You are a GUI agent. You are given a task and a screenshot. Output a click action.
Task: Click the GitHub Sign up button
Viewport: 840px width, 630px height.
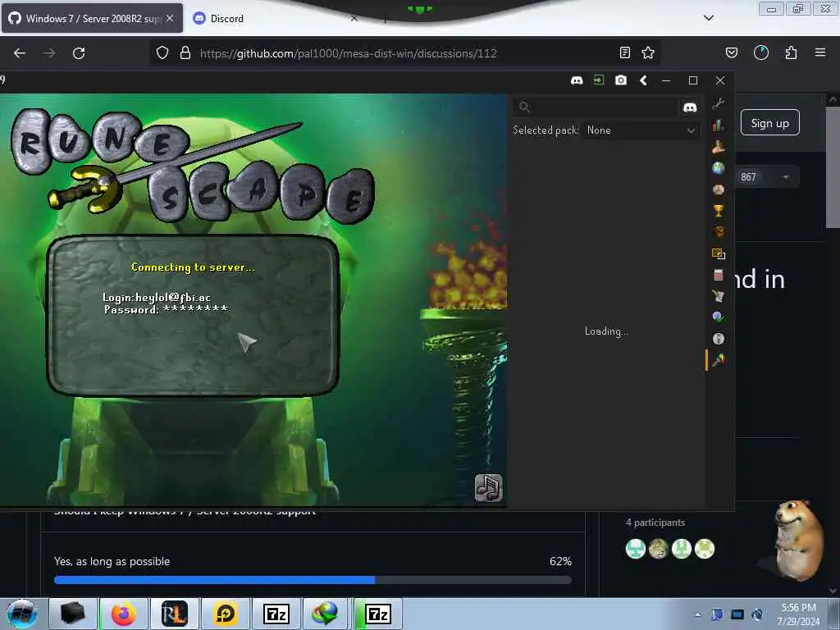(x=769, y=123)
